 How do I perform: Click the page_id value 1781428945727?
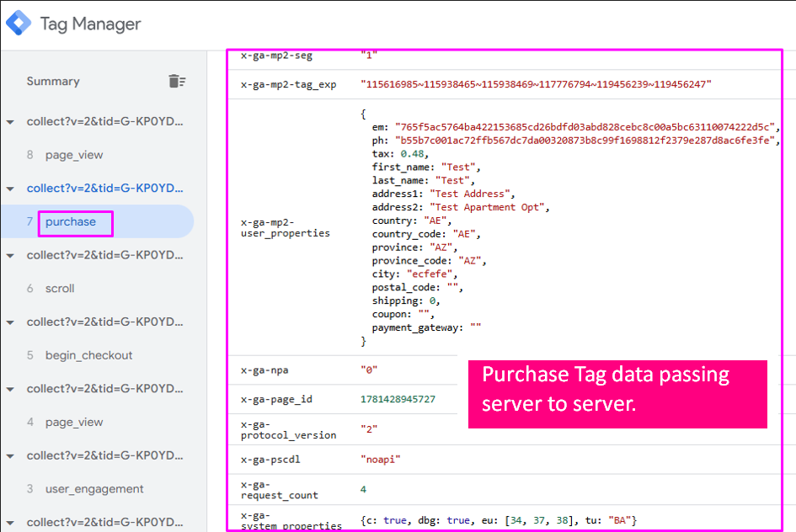coord(398,399)
